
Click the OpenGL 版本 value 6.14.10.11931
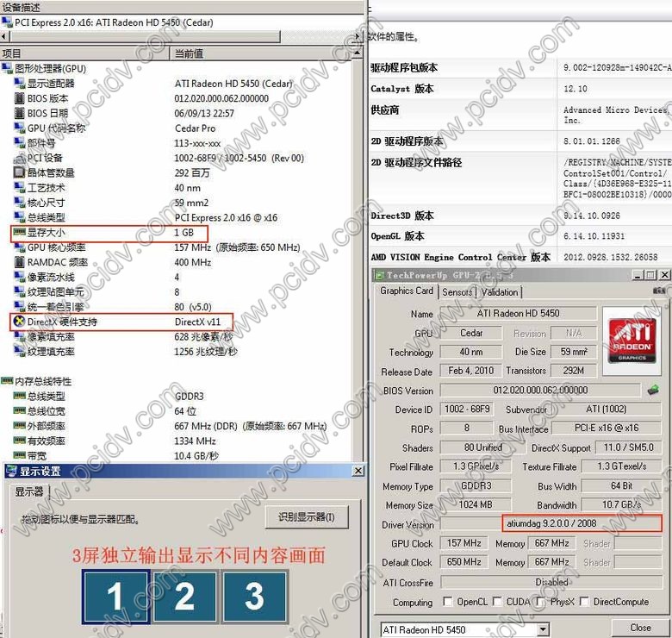pos(594,236)
